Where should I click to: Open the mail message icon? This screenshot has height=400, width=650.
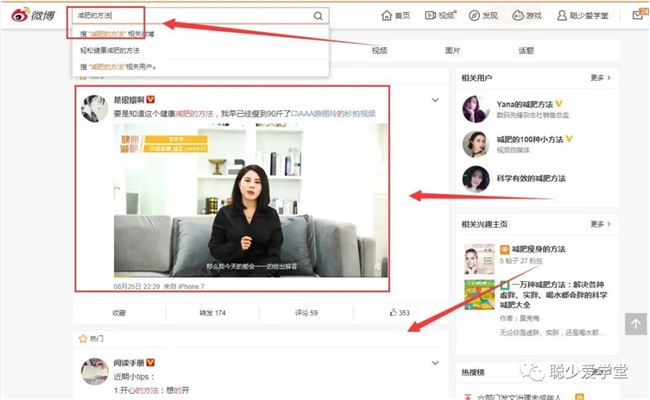(638, 15)
